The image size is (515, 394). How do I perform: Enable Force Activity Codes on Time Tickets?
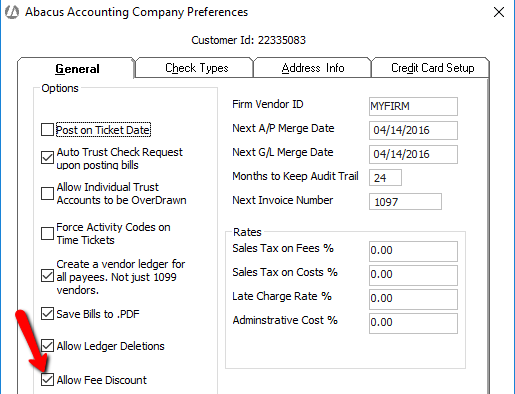click(x=47, y=233)
